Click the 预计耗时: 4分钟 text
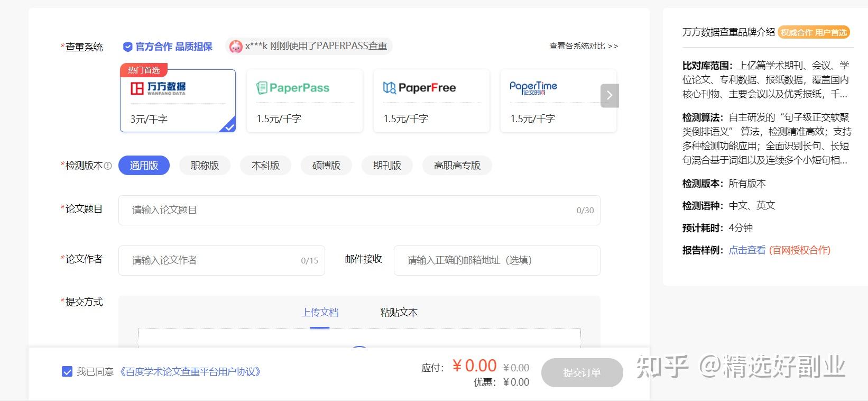 [x=717, y=228]
